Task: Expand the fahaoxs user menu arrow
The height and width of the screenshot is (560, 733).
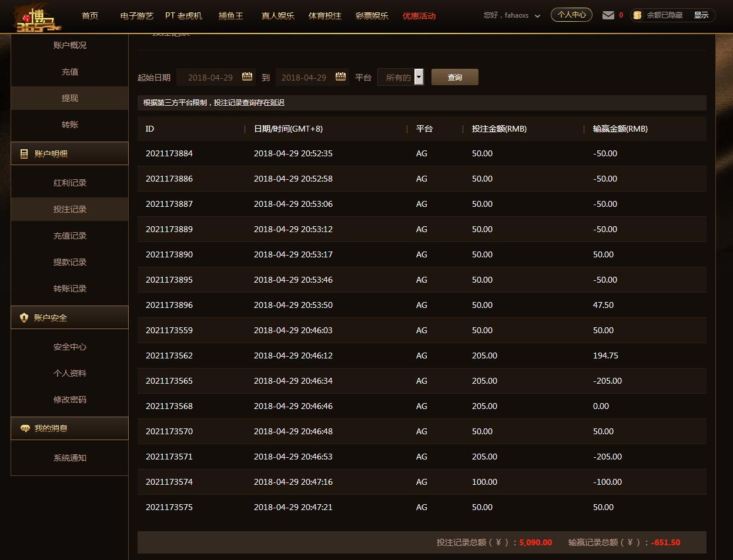Action: coord(537,16)
